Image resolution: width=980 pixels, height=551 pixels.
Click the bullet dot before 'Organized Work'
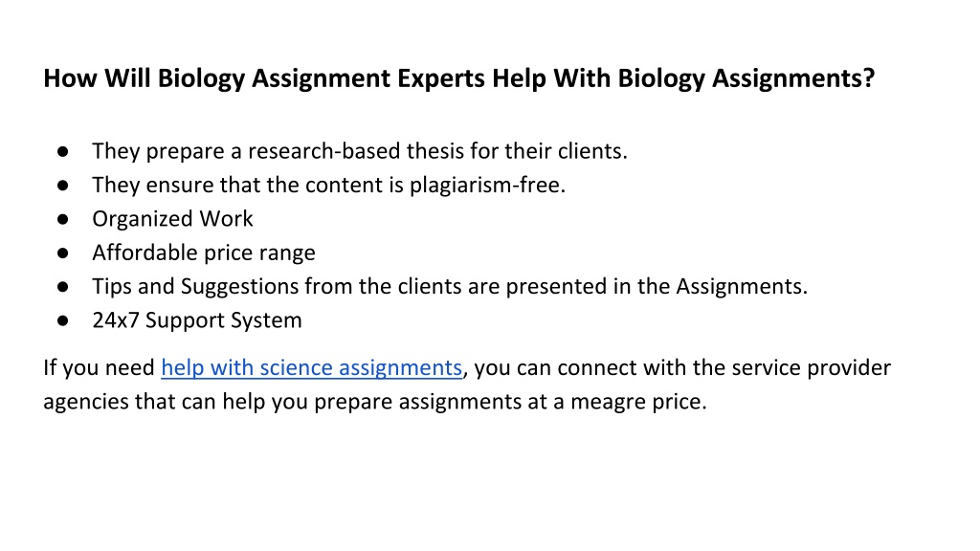[x=62, y=219]
